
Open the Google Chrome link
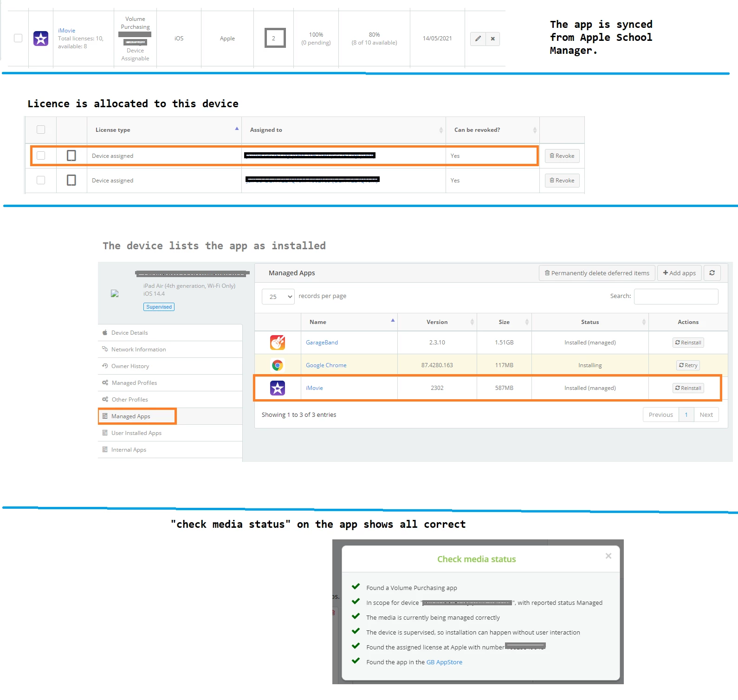point(326,365)
